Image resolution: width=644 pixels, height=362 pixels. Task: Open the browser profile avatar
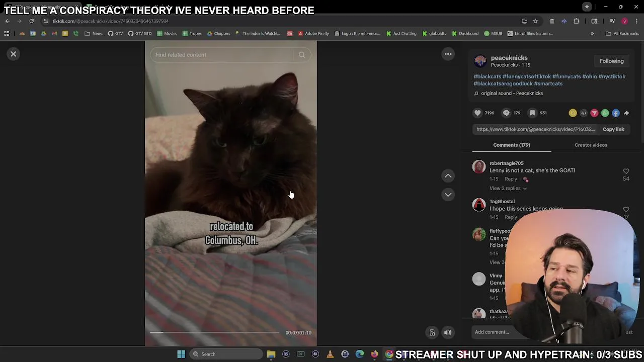click(x=624, y=21)
